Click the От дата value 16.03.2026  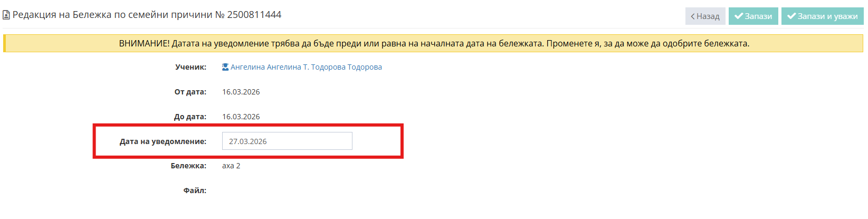(241, 92)
